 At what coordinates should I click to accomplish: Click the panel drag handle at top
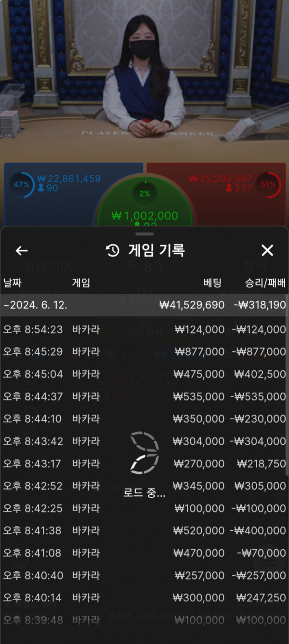point(144,234)
